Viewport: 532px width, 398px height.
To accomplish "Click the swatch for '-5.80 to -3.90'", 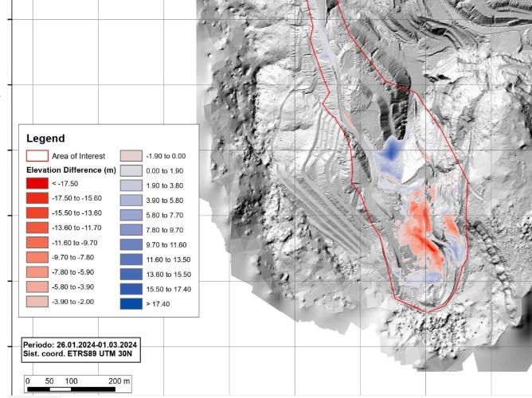I will pyautogui.click(x=37, y=287).
